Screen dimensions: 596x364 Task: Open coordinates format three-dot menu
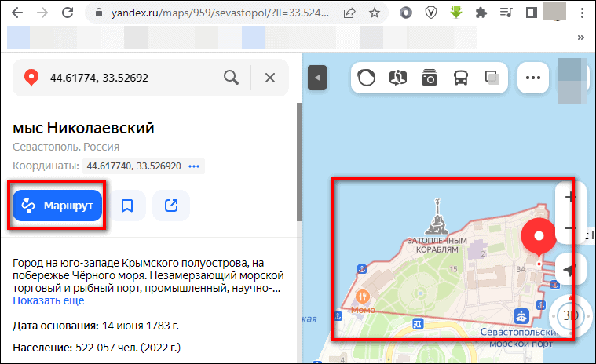pos(194,166)
